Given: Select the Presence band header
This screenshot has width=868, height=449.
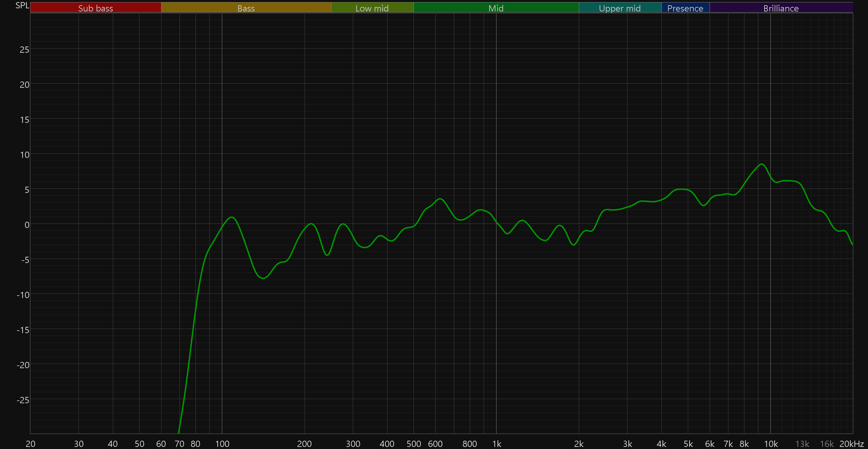Looking at the screenshot, I should pos(685,8).
